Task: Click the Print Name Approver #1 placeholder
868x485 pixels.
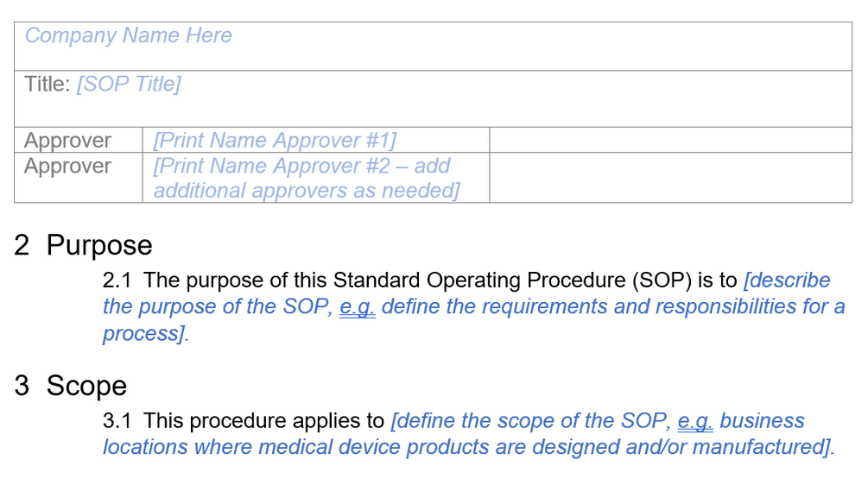Action: point(275,141)
